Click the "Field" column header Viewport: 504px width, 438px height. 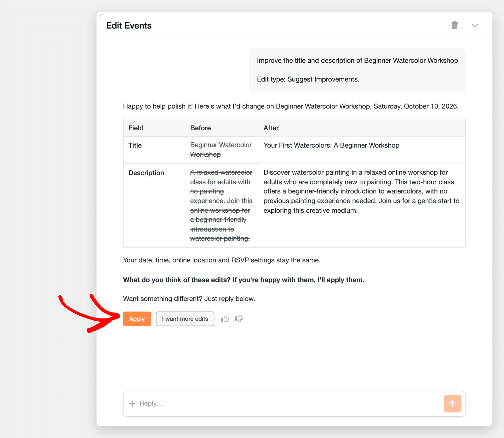pos(136,128)
